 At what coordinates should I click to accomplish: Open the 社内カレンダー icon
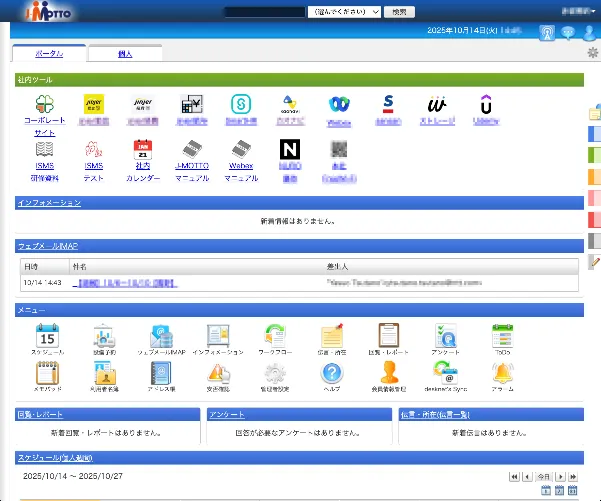[142, 152]
